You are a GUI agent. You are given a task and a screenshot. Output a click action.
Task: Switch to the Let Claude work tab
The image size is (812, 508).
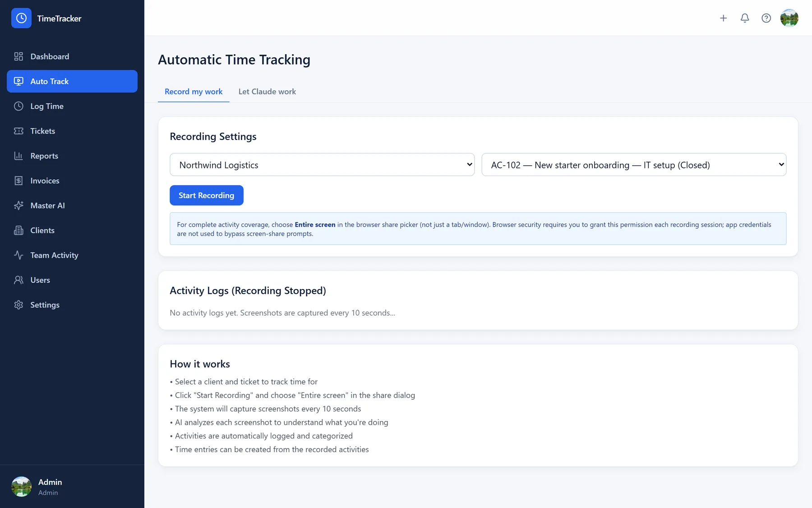267,92
